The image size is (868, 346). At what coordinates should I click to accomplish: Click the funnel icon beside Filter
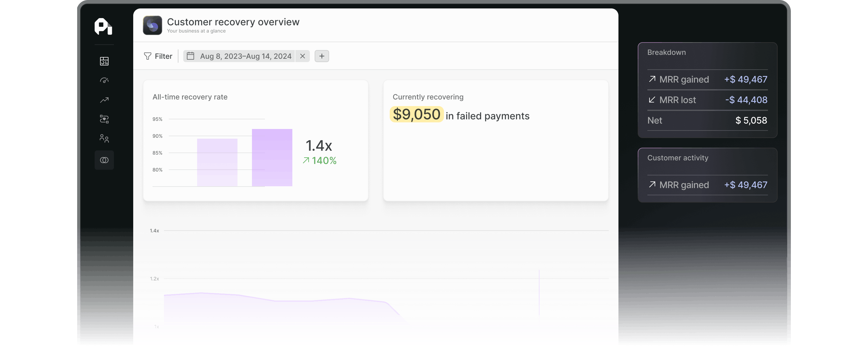[148, 56]
